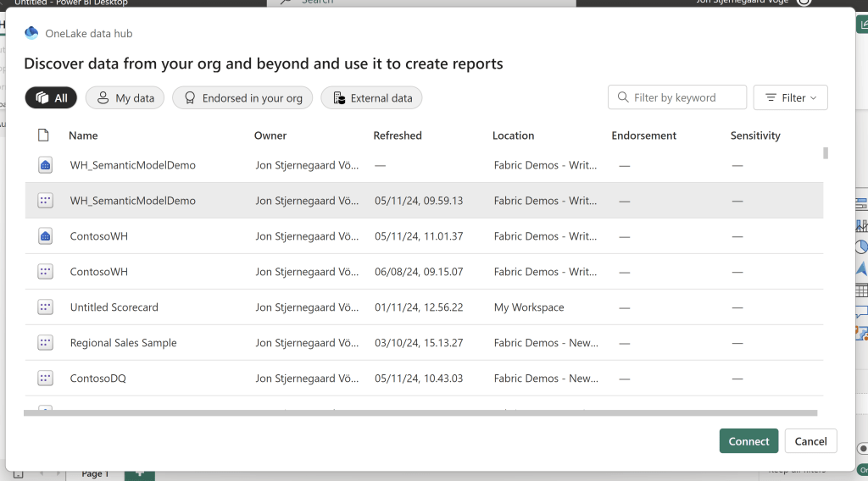The image size is (868, 481).
Task: Click the file type column header icon
Action: coord(44,135)
